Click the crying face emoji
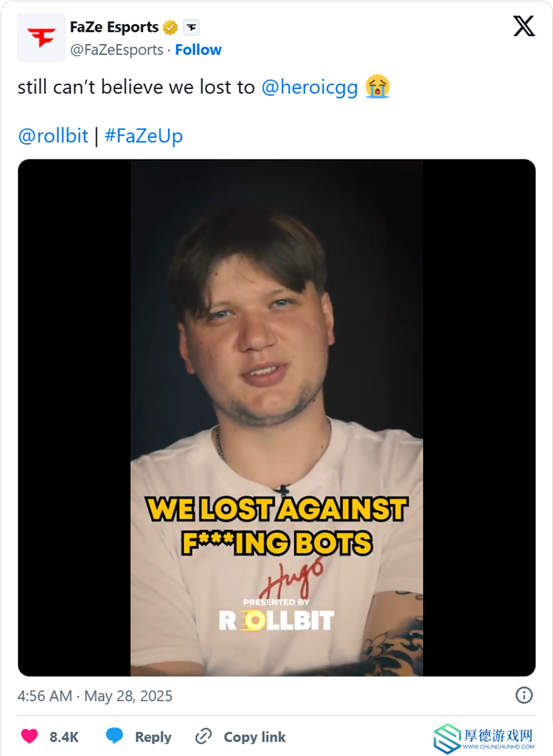 pyautogui.click(x=377, y=87)
